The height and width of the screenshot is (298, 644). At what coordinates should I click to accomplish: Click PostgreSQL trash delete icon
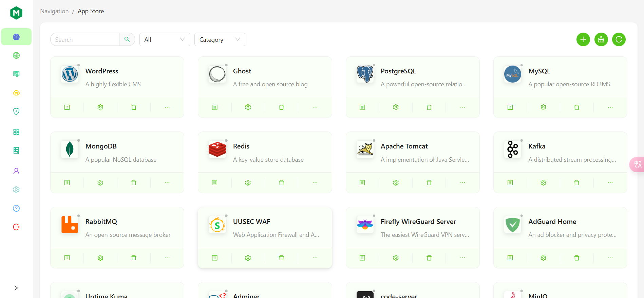pos(429,107)
